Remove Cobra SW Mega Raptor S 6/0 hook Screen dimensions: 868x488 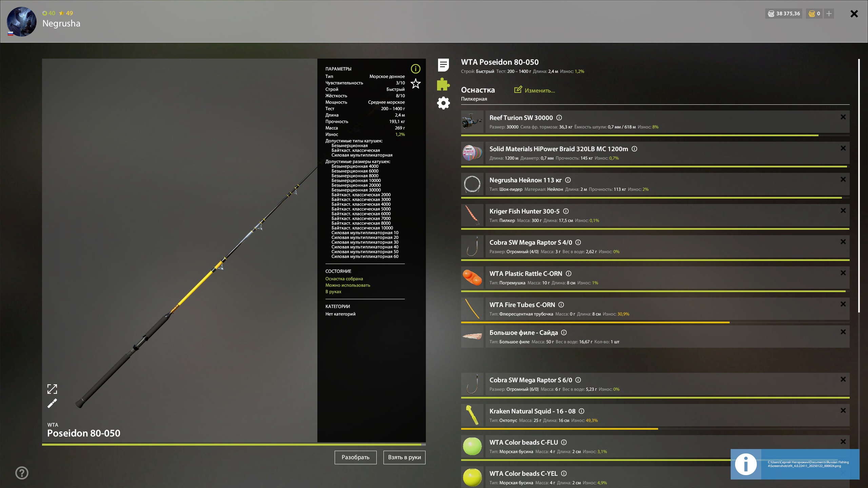[x=843, y=379]
